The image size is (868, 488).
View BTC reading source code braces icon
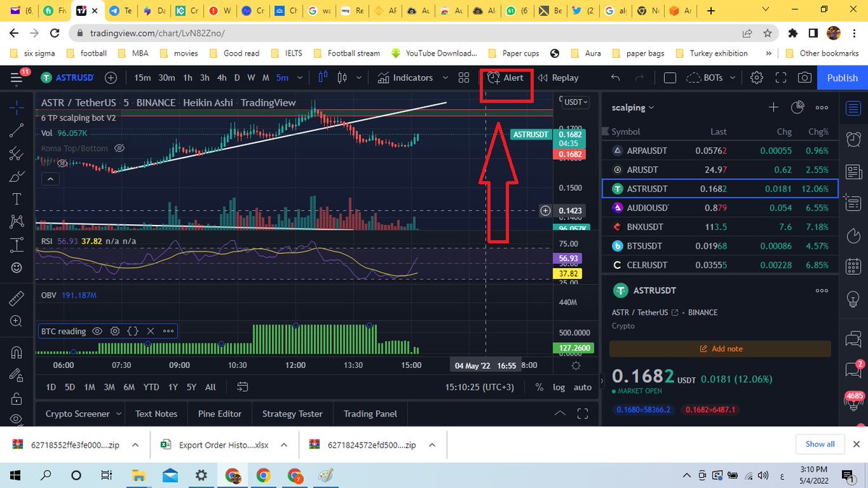click(132, 331)
